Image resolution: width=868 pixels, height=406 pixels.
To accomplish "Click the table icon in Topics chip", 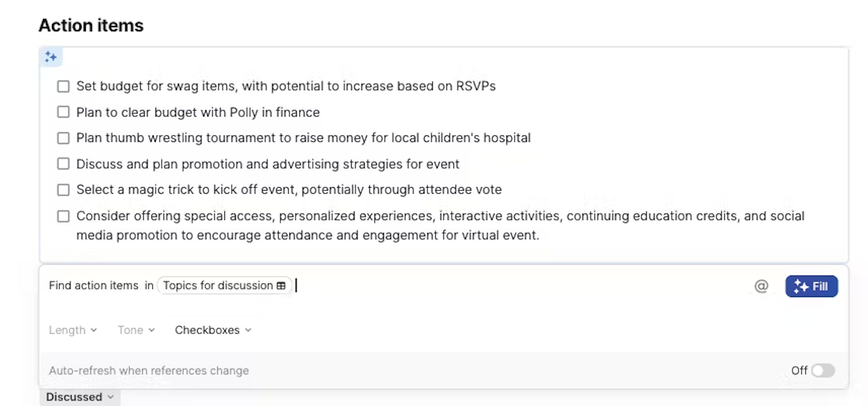I will (281, 286).
